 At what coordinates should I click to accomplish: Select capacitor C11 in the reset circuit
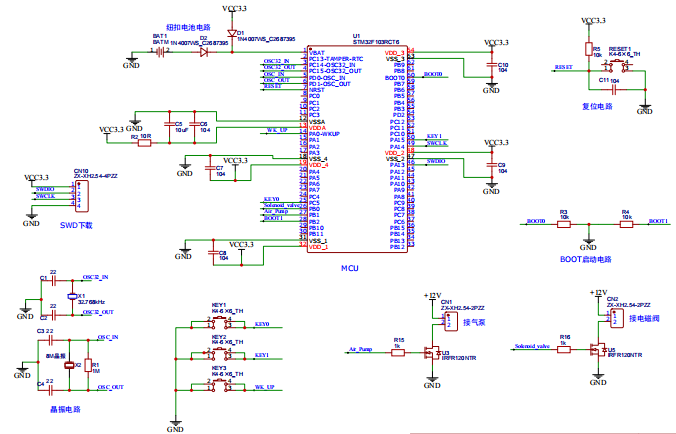click(614, 90)
